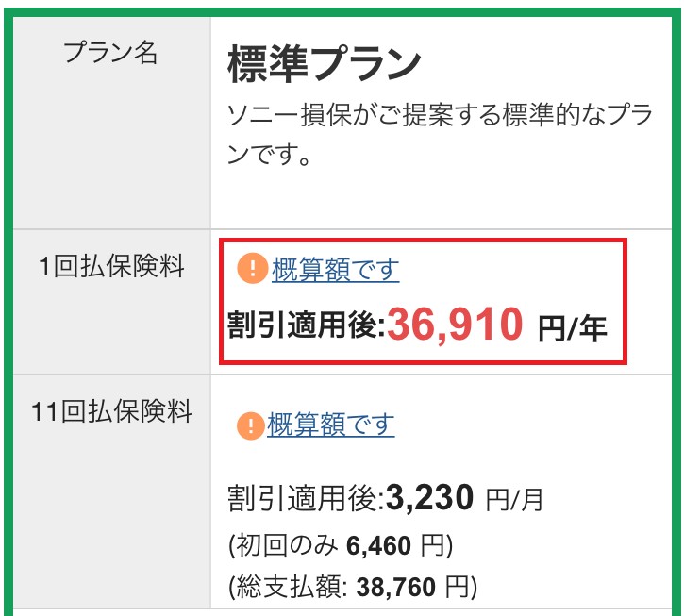Viewport: 684px width, 616px height.
Task: Select the プラン名 label cell
Action: [110, 55]
